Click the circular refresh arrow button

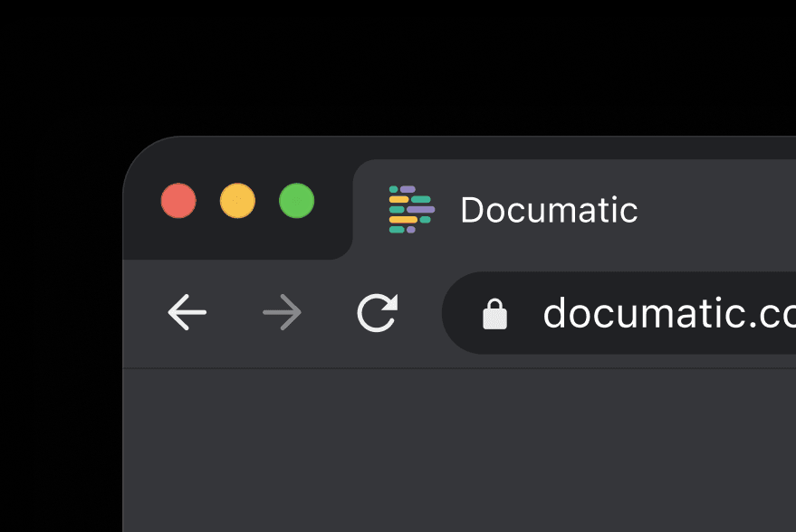[378, 312]
